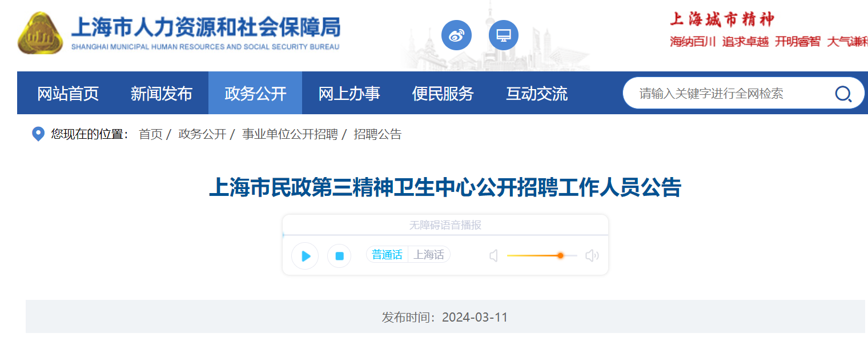The height and width of the screenshot is (349, 868).
Task: Adjust the orange volume slider handle
Action: click(560, 256)
